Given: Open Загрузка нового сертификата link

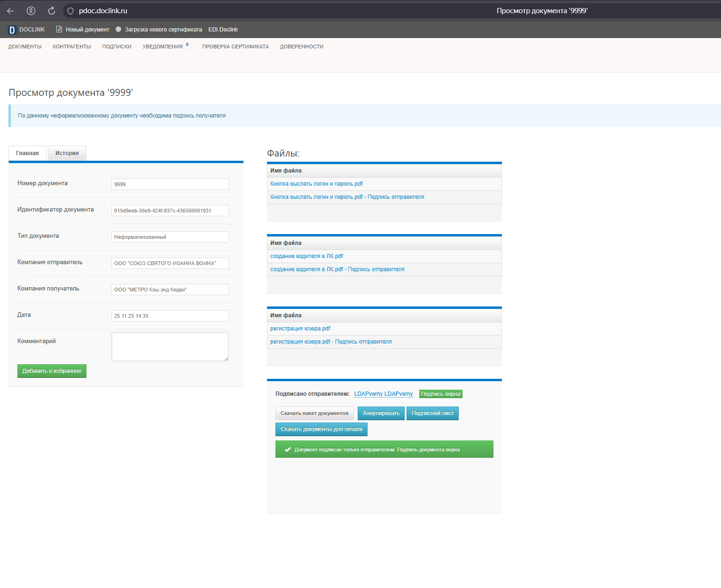Looking at the screenshot, I should [x=164, y=30].
